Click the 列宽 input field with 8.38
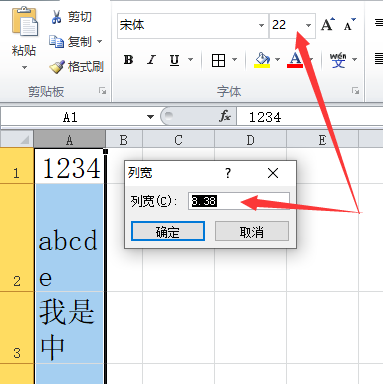 click(239, 201)
